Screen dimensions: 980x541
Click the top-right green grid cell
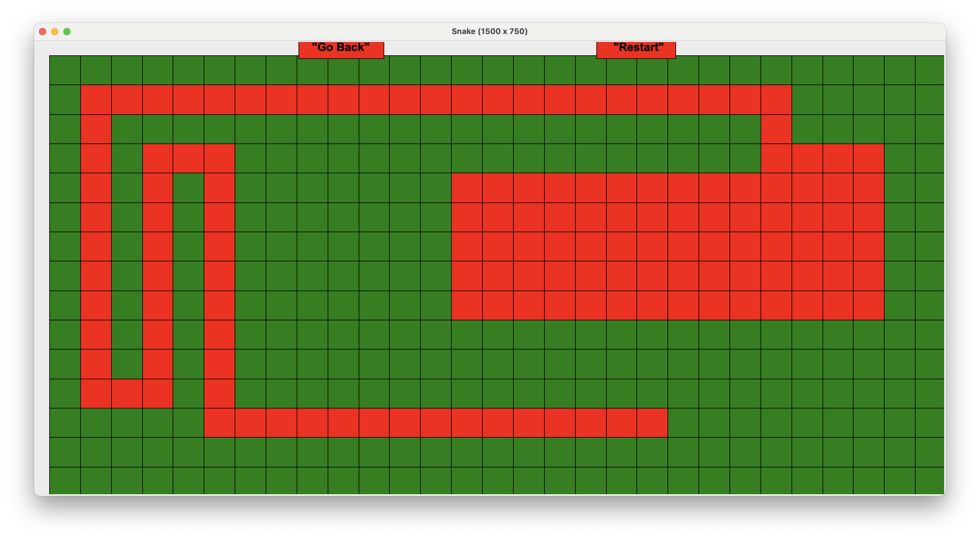(930, 71)
